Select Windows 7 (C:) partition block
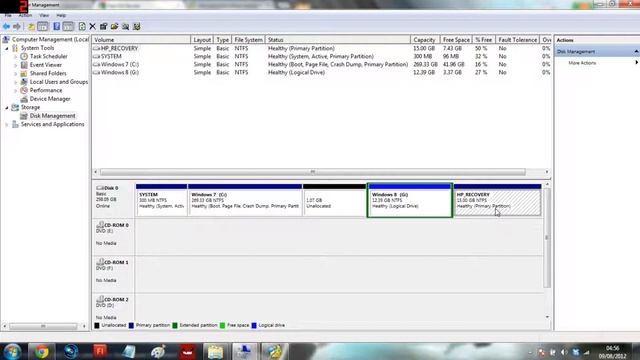This screenshot has height=360, width=640. tap(245, 200)
